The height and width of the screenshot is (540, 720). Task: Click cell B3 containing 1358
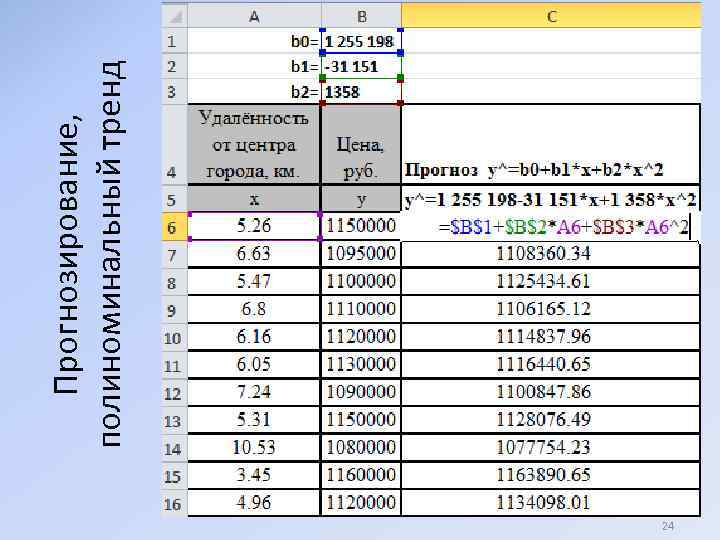pos(361,91)
